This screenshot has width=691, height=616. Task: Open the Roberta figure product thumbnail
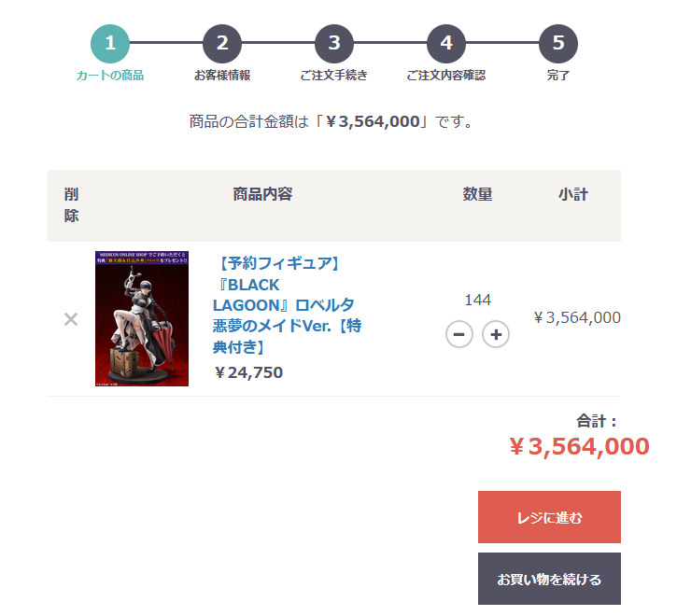pos(142,318)
